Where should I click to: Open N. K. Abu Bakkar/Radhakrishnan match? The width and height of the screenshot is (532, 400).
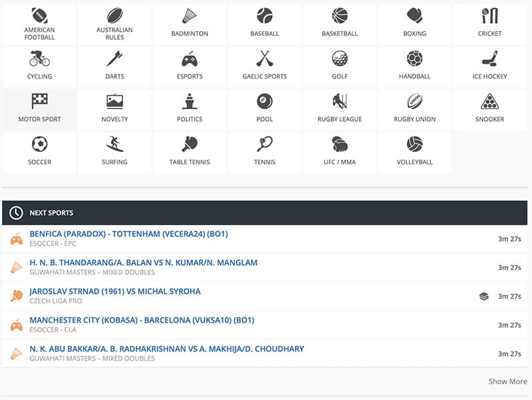click(x=167, y=349)
